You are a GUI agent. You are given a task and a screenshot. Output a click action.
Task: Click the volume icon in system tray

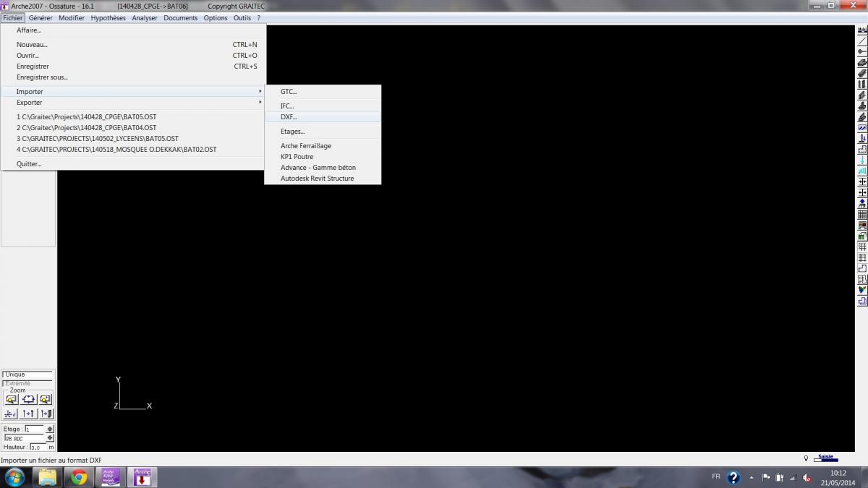pos(807,477)
